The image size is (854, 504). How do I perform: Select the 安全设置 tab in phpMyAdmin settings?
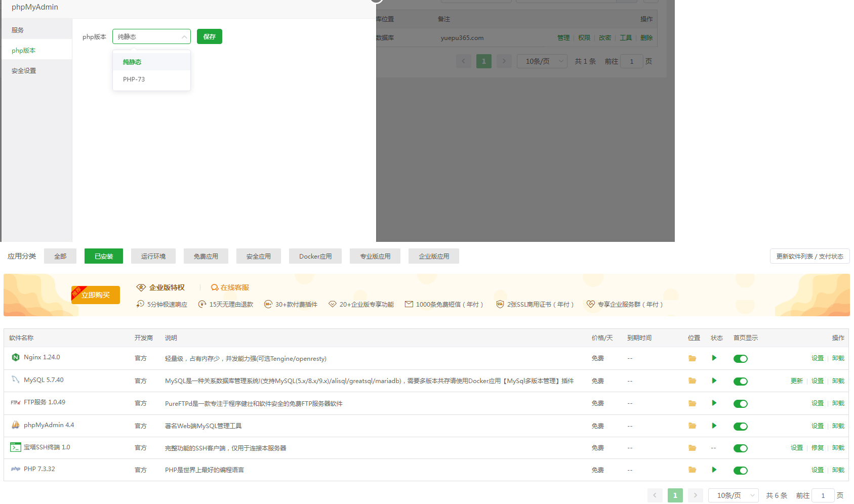point(36,70)
